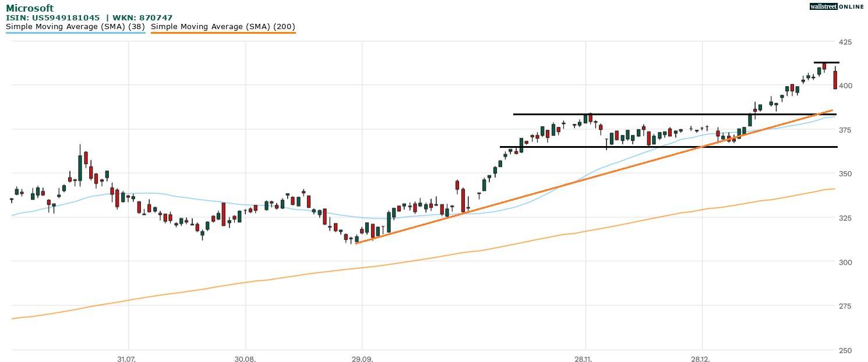The height and width of the screenshot is (362, 868).
Task: Click the blue SMA 38 legend line
Action: 75,33
